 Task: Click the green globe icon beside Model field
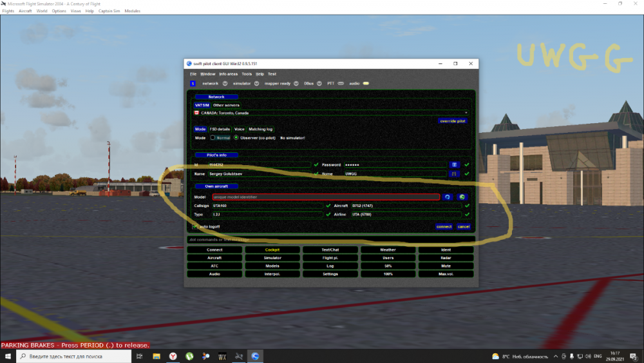462,197
